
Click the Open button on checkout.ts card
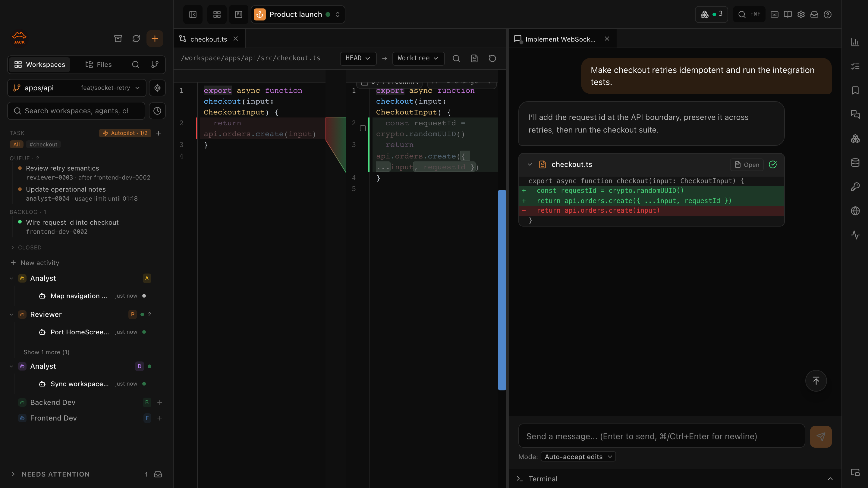(747, 165)
